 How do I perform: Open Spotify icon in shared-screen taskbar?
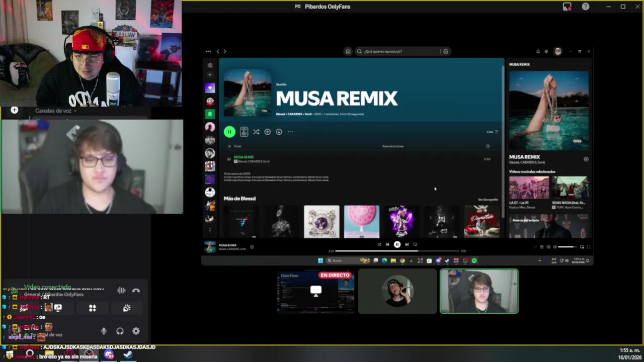[474, 260]
